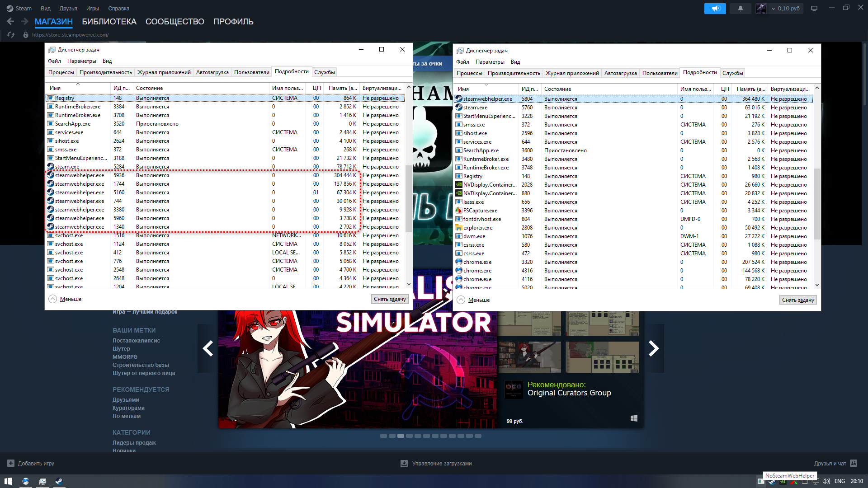Open Steam announcements megaphone button
Image resolution: width=868 pixels, height=488 pixels.
point(715,9)
